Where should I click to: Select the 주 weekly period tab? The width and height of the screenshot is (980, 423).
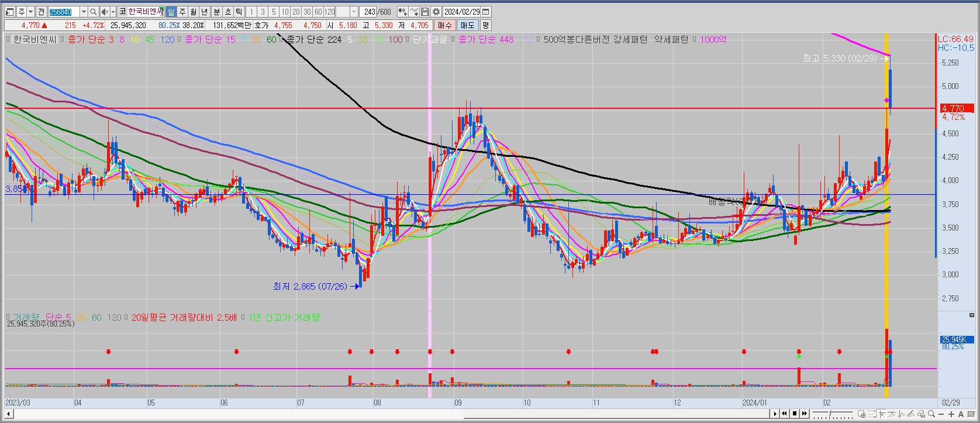click(182, 12)
